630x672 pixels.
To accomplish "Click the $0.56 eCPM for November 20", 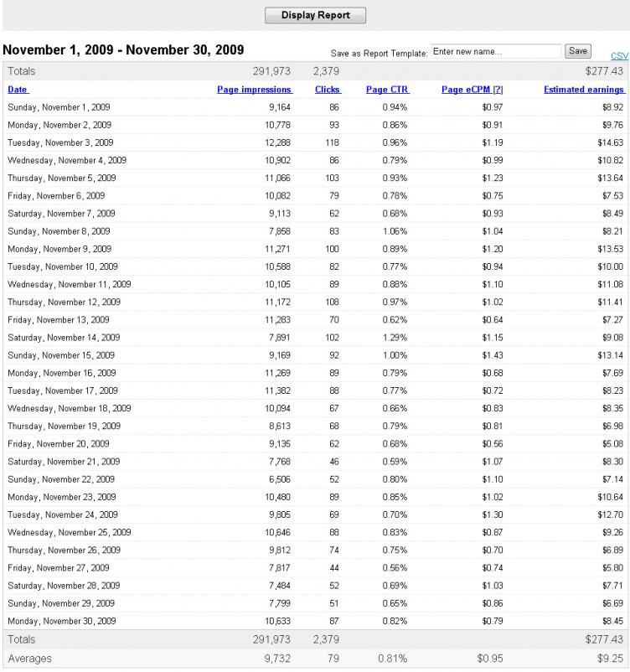I will click(492, 444).
